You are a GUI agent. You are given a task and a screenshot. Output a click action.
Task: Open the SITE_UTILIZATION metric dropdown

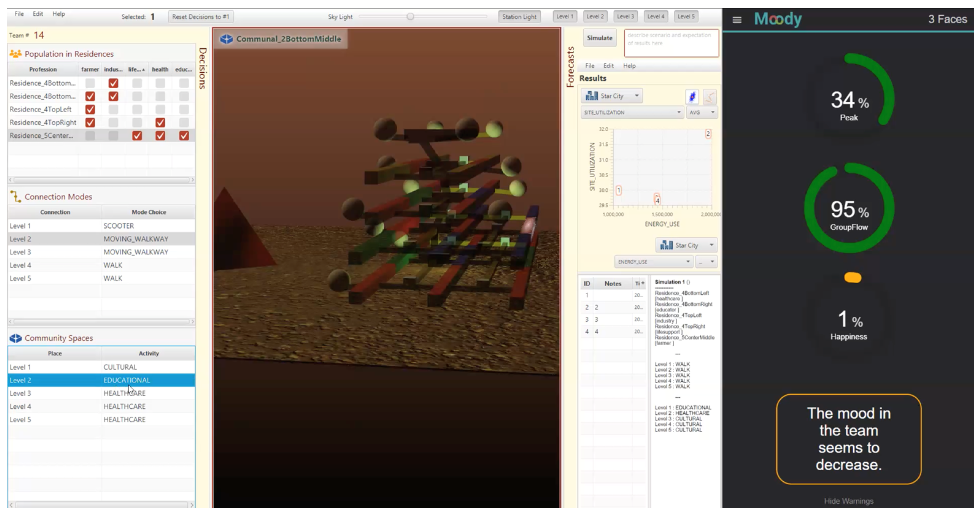(x=632, y=113)
